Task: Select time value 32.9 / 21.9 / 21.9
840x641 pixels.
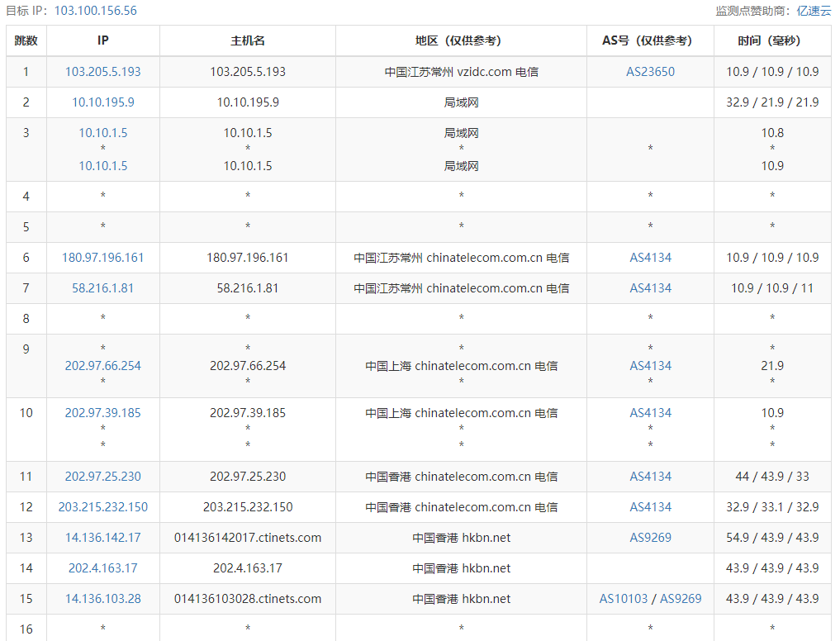Action: point(772,102)
